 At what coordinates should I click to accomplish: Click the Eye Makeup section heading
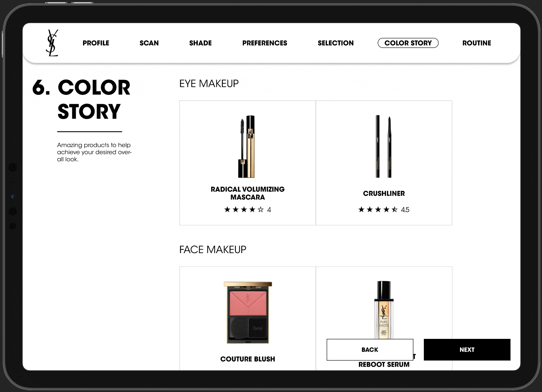[x=209, y=83]
